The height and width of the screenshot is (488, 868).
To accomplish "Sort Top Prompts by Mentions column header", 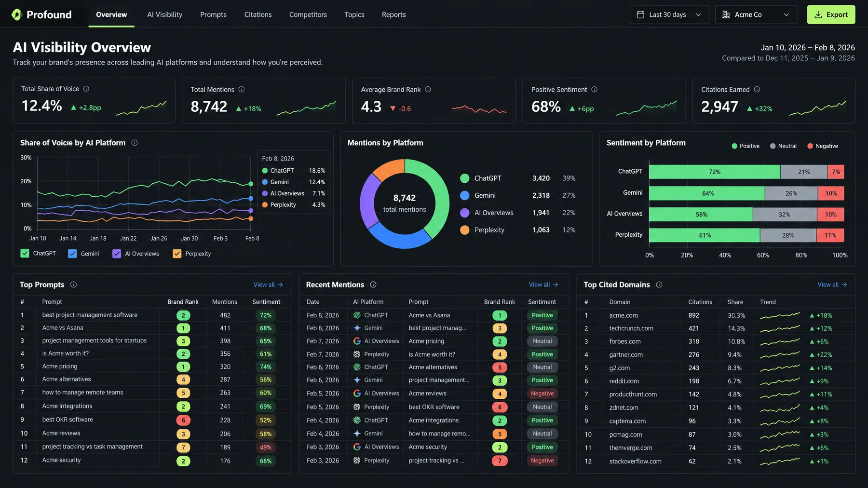I will click(225, 302).
